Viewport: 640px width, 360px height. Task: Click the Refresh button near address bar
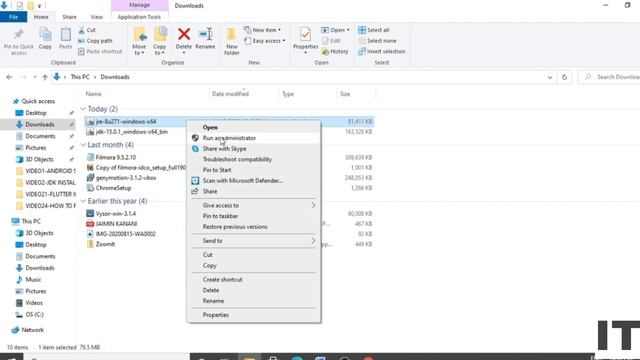coord(564,77)
